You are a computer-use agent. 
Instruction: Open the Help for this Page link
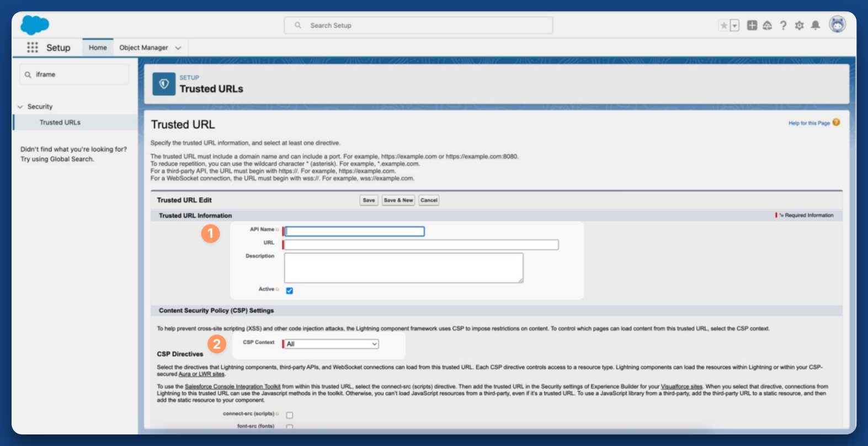(809, 123)
